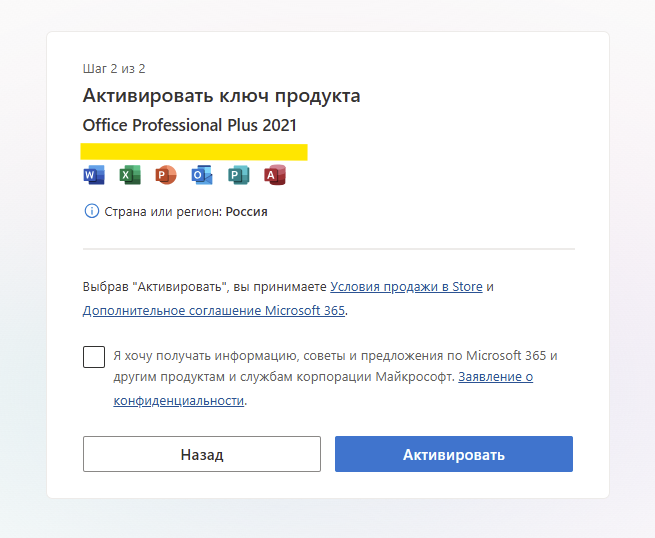Screen dimensions: 655x538
Task: Click the Excel app icon
Action: [130, 175]
